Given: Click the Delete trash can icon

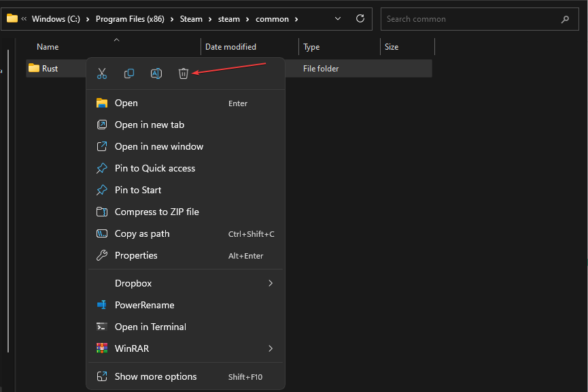Looking at the screenshot, I should coord(184,73).
